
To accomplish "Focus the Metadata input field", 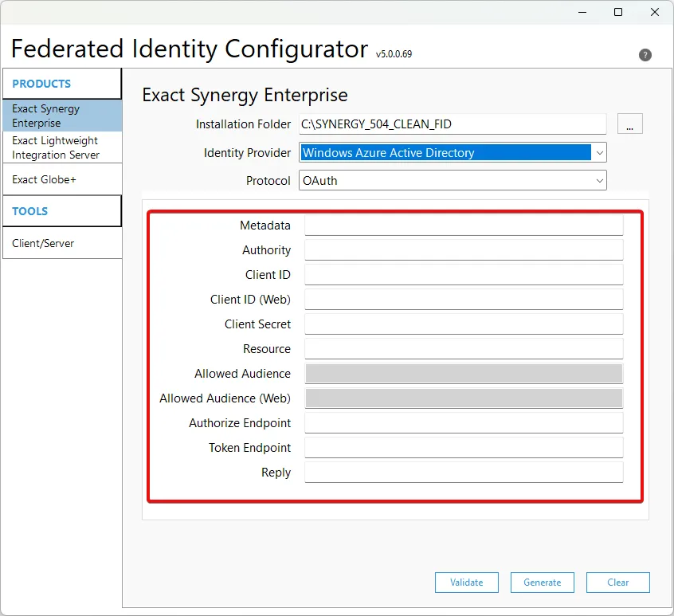I will [464, 226].
